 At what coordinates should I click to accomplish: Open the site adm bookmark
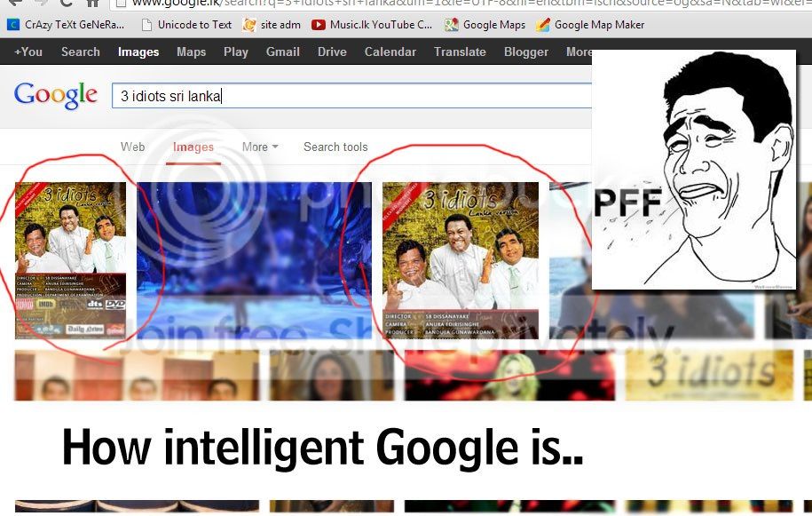pos(272,24)
